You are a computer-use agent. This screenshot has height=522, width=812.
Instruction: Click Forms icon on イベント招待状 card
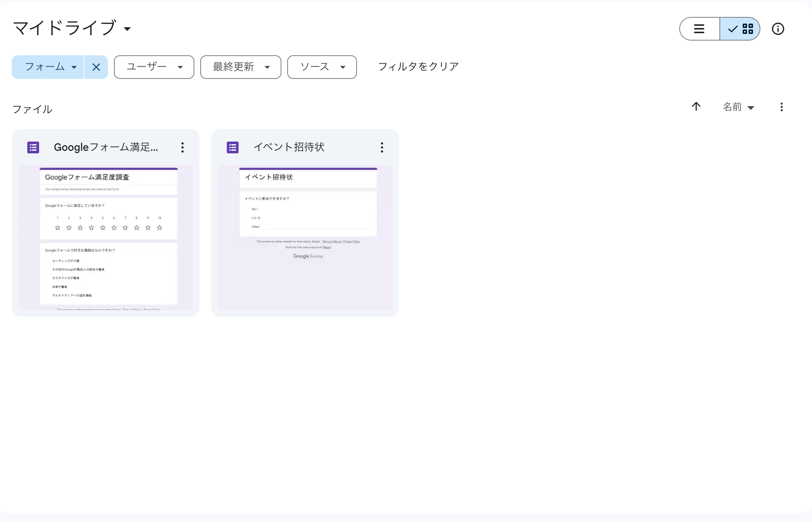tap(233, 147)
